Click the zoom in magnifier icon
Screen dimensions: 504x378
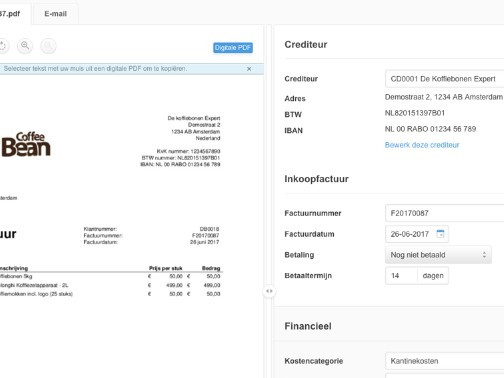[25, 46]
